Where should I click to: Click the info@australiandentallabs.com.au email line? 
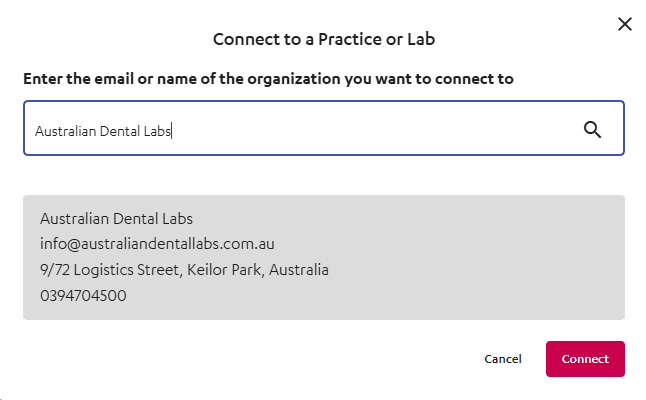(157, 244)
